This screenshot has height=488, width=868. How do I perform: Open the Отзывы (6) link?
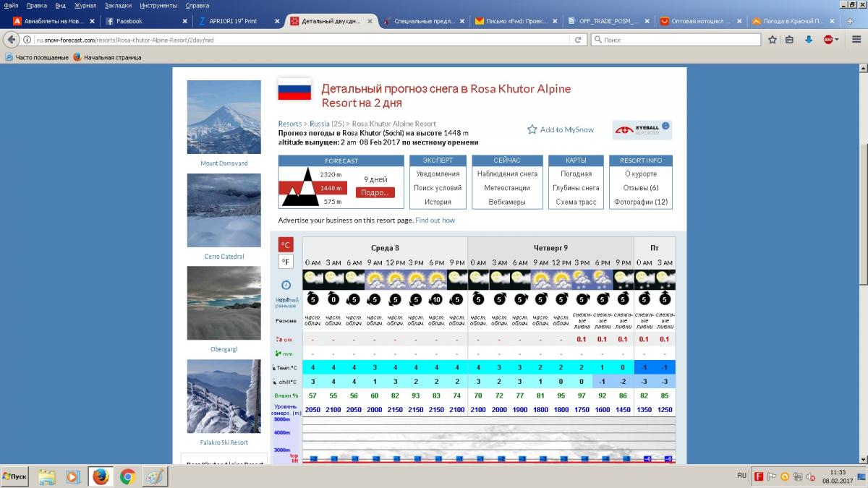coord(641,188)
